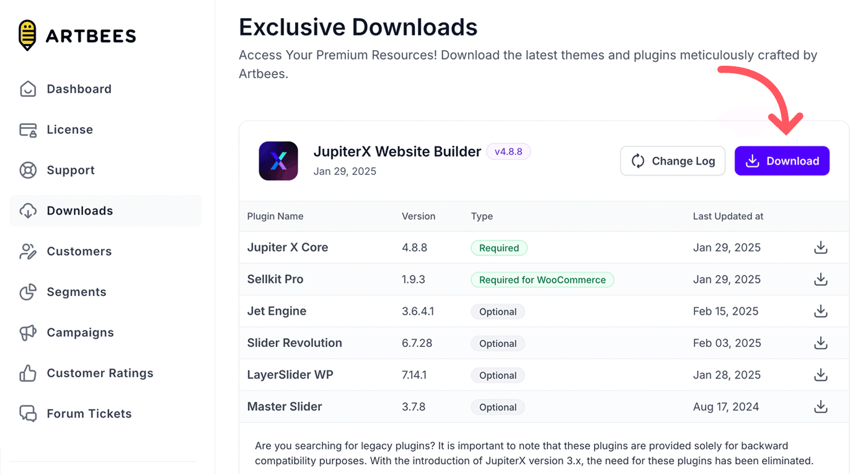Download Jupiter X Core via row icon
The height and width of the screenshot is (474, 868).
coord(821,248)
